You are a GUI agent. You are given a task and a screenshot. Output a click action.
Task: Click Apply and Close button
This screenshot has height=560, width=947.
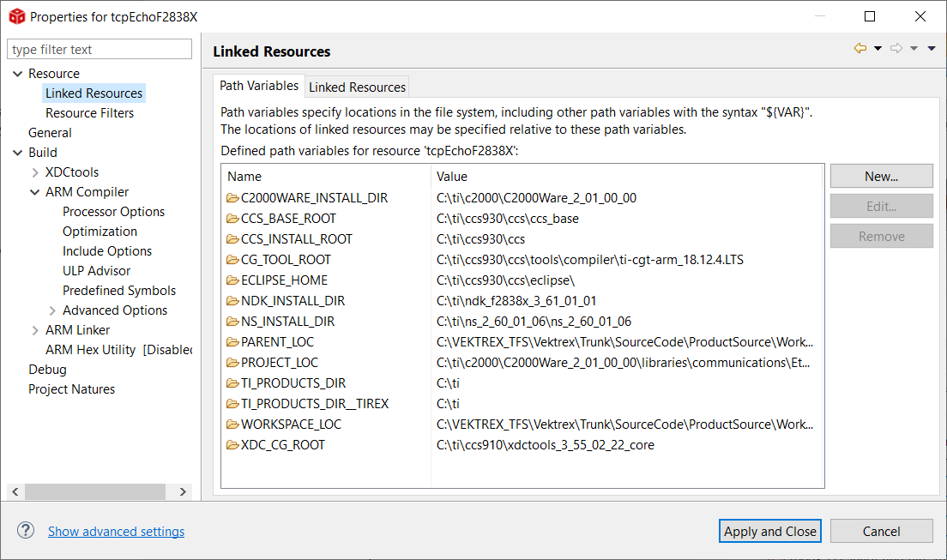click(x=769, y=531)
